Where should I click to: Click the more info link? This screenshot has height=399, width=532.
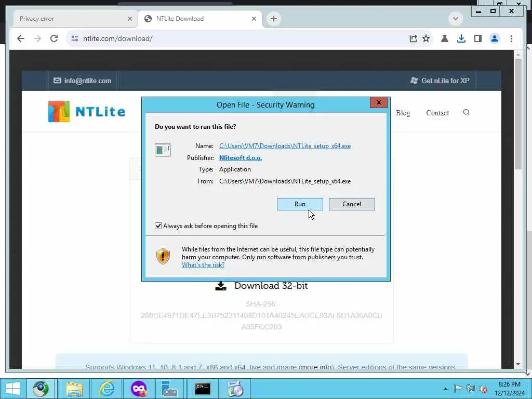coord(316,366)
